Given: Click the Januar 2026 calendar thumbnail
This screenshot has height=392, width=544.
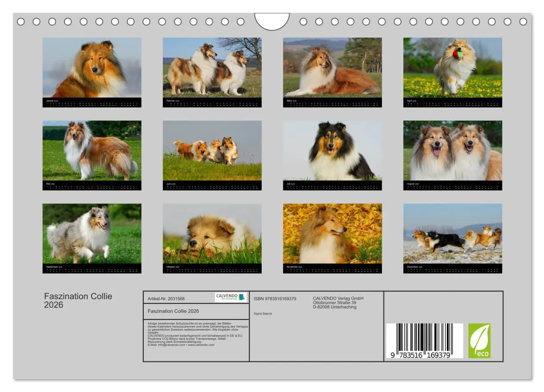Looking at the screenshot, I should pos(92,70).
